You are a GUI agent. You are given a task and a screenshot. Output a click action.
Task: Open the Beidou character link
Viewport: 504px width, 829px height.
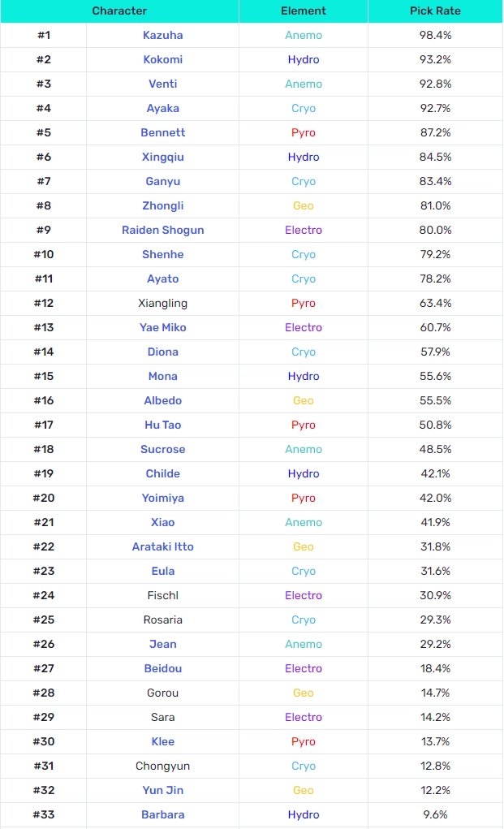click(162, 668)
